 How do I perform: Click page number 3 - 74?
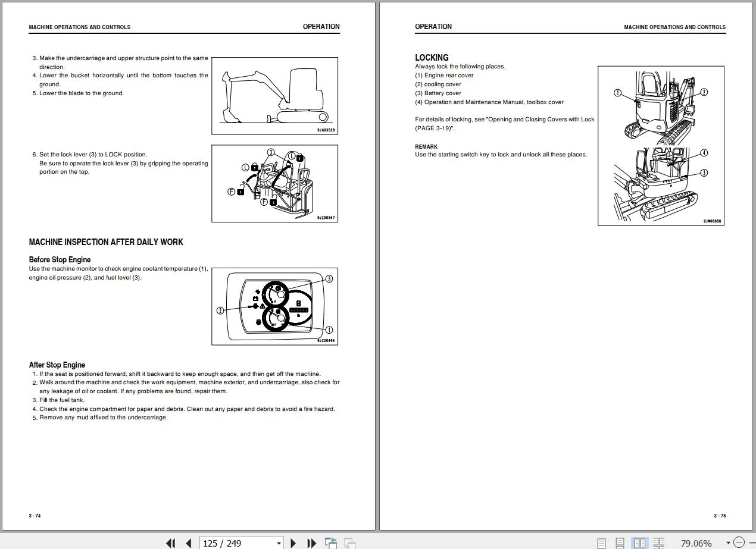35,516
